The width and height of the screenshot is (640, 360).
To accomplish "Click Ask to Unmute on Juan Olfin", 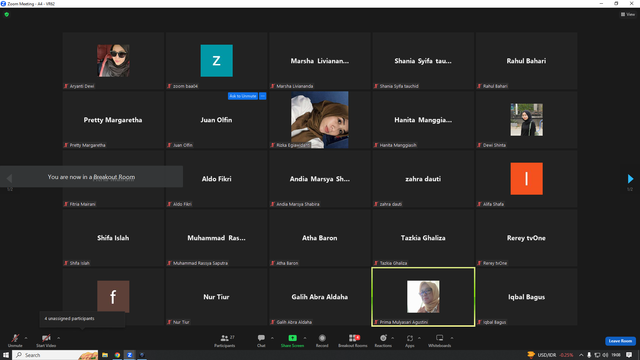I will (x=243, y=96).
